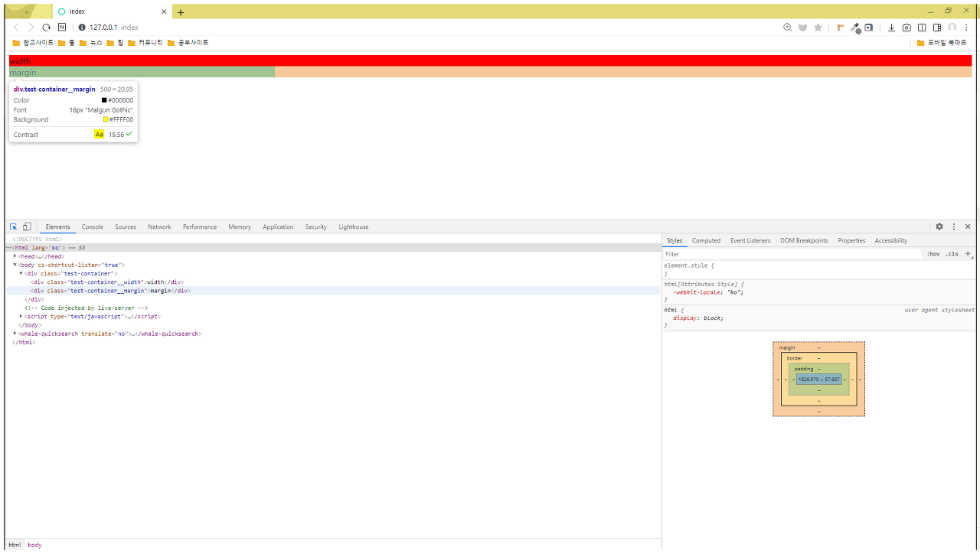The height and width of the screenshot is (554, 980).
Task: Click the dual-tab split view icon
Action: (922, 28)
